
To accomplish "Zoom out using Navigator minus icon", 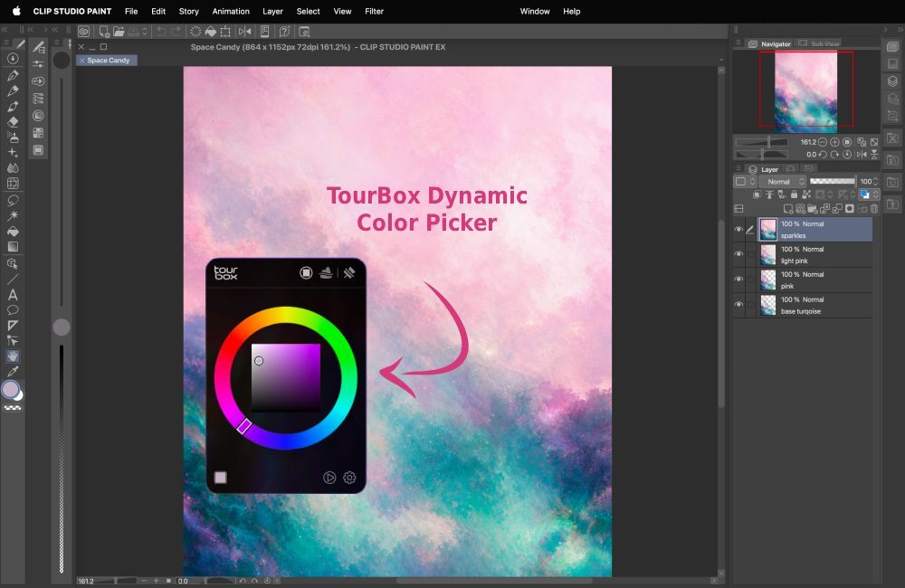I will tap(823, 142).
